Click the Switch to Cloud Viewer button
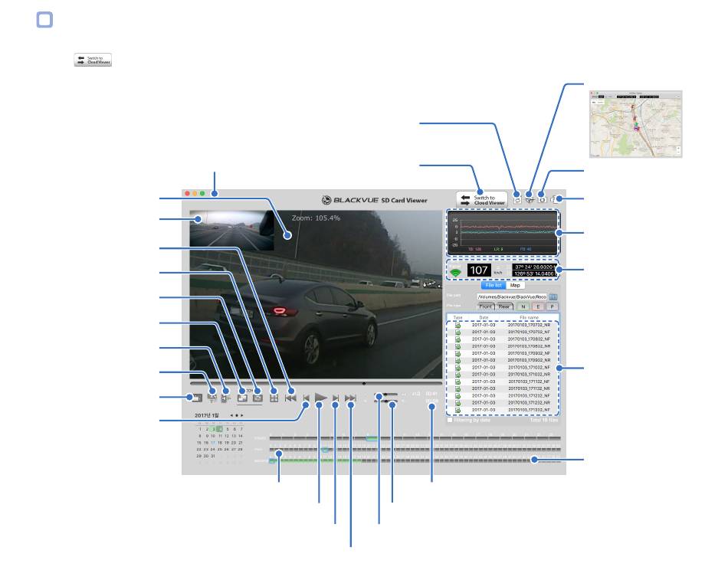 (480, 200)
